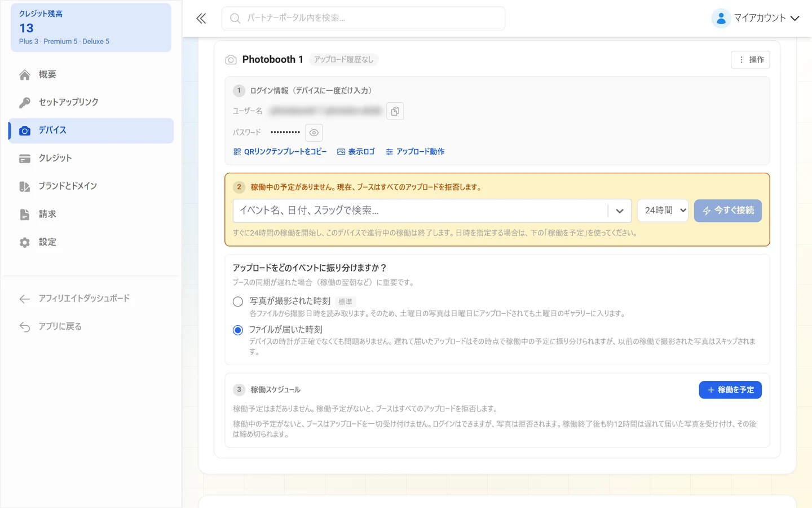Copy the username with clipboard icon

pos(395,111)
